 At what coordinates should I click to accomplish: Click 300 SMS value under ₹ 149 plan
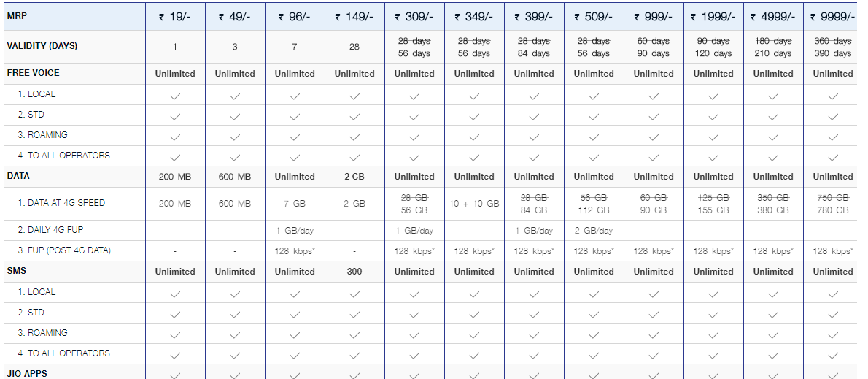(354, 271)
